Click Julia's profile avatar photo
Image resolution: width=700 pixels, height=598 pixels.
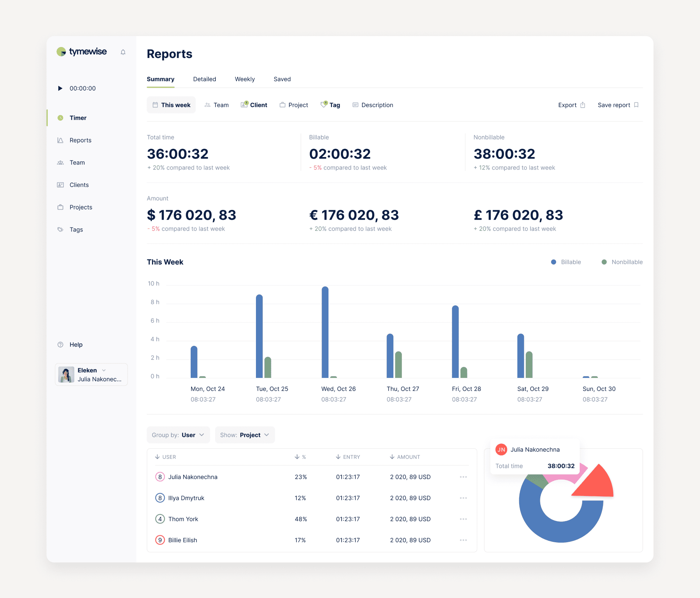pos(66,375)
